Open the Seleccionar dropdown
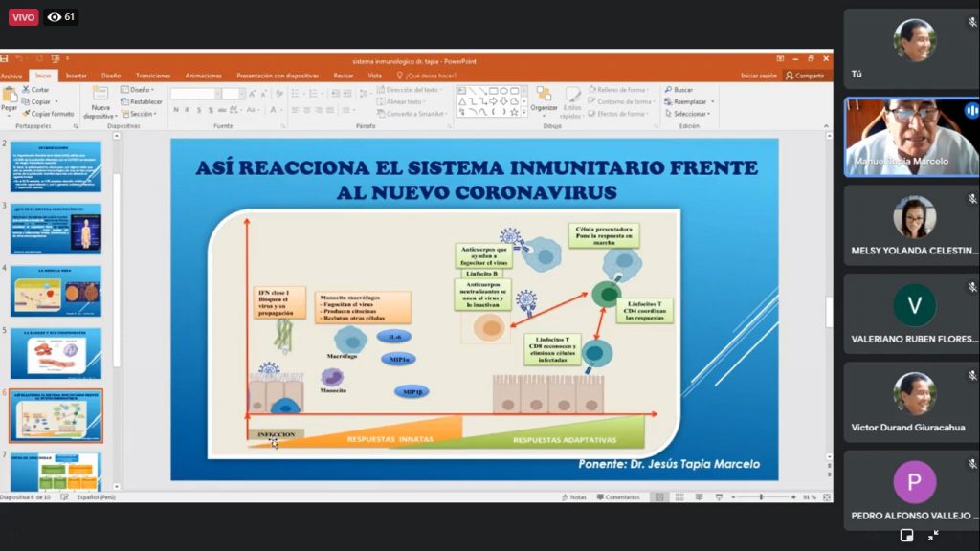The height and width of the screenshot is (551, 980). click(x=687, y=114)
